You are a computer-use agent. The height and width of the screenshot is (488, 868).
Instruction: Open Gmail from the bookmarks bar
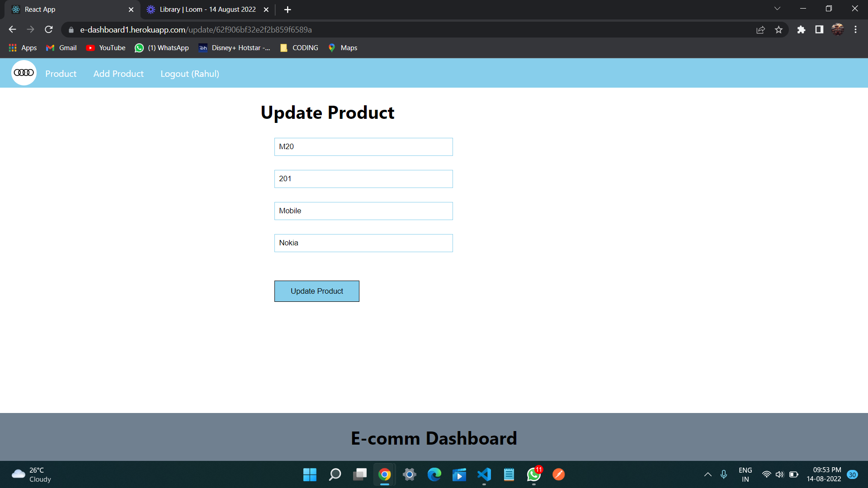click(x=61, y=47)
